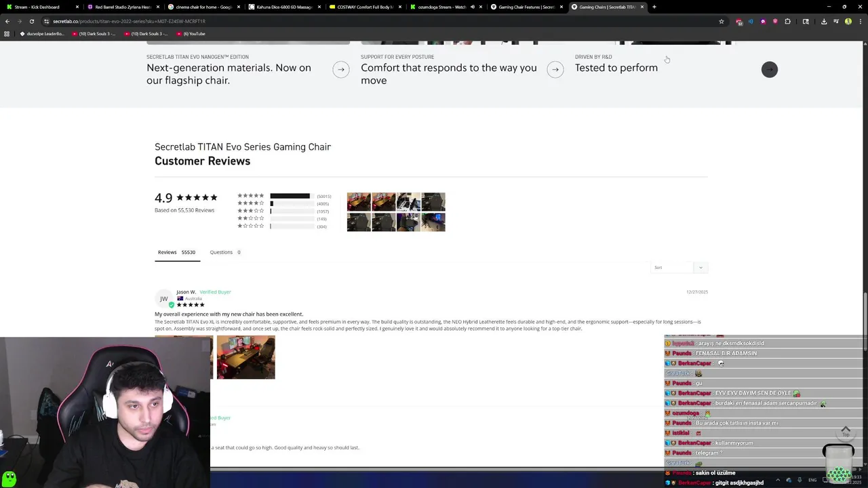Open Jason W.'s review photo of desk setup

click(x=245, y=357)
